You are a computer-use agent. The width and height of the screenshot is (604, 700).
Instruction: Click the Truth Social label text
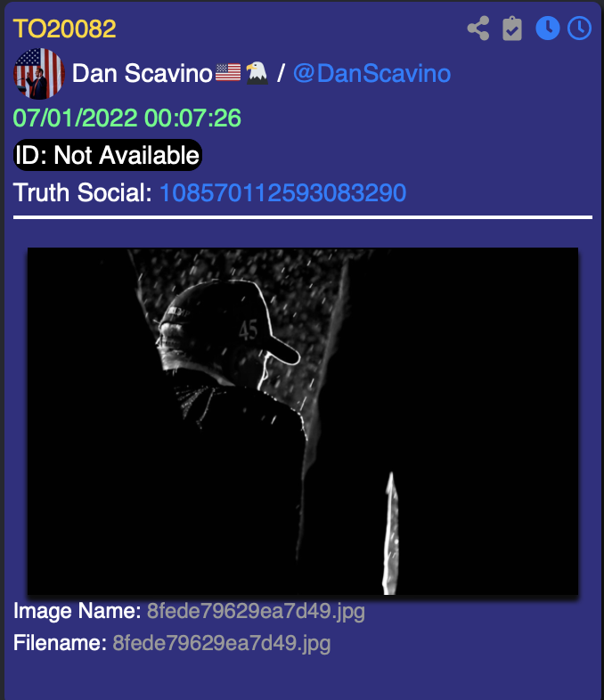click(83, 193)
